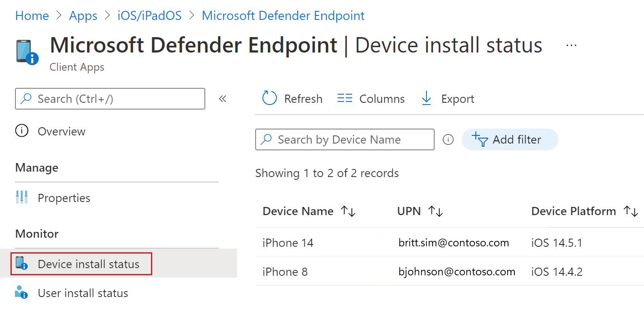644x312 pixels.
Task: Focus the Search by Device Name field
Action: [349, 139]
